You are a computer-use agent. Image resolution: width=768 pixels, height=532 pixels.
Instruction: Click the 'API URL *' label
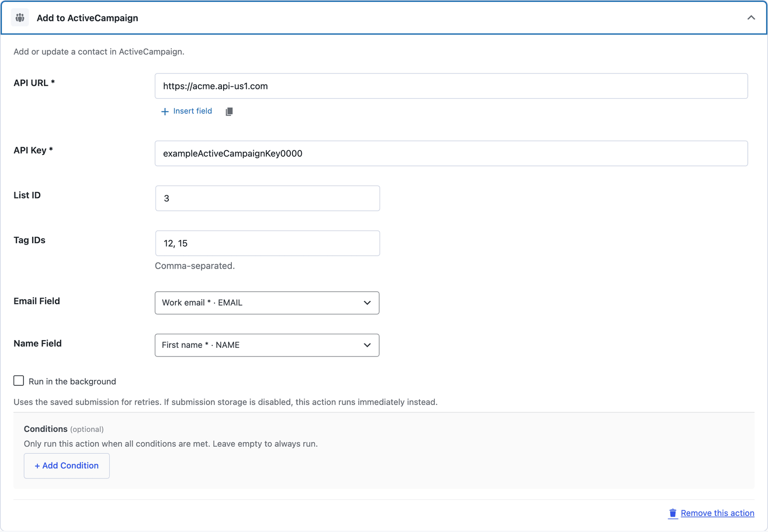click(34, 83)
